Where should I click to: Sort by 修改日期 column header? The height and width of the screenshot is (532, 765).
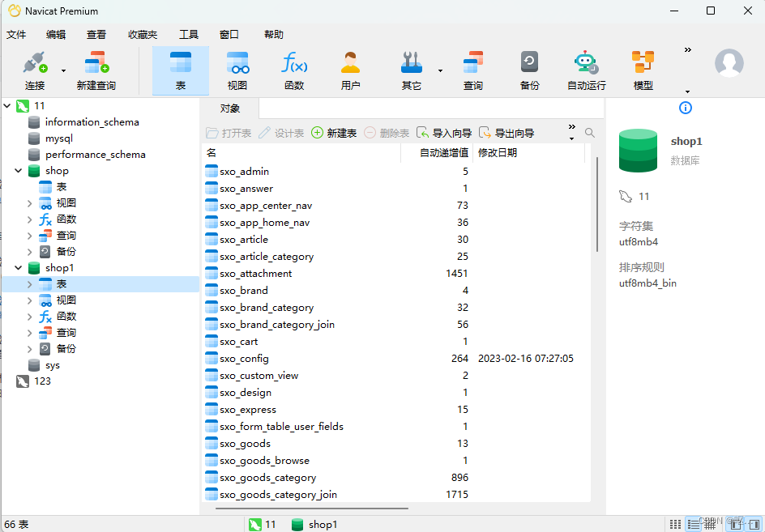point(528,153)
